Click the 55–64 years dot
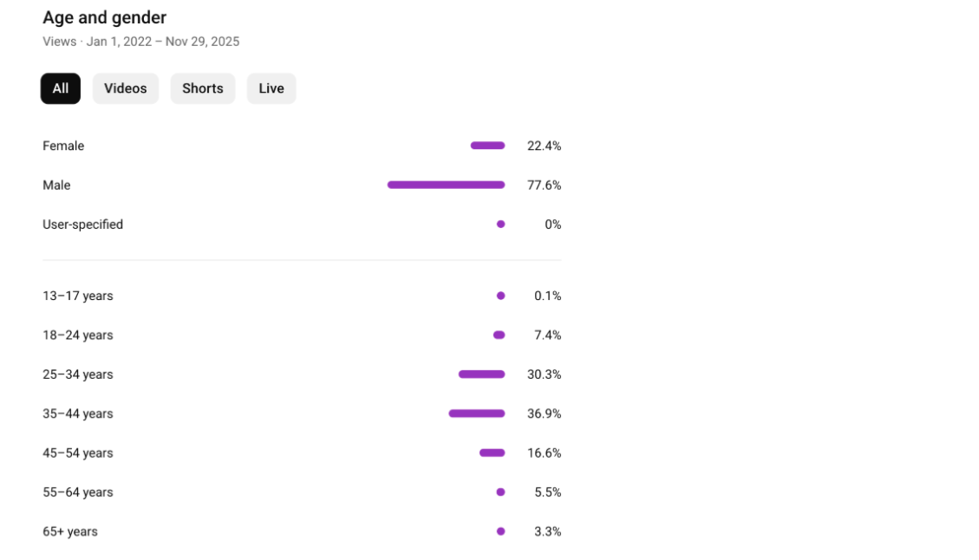The width and height of the screenshot is (979, 560). click(x=500, y=492)
